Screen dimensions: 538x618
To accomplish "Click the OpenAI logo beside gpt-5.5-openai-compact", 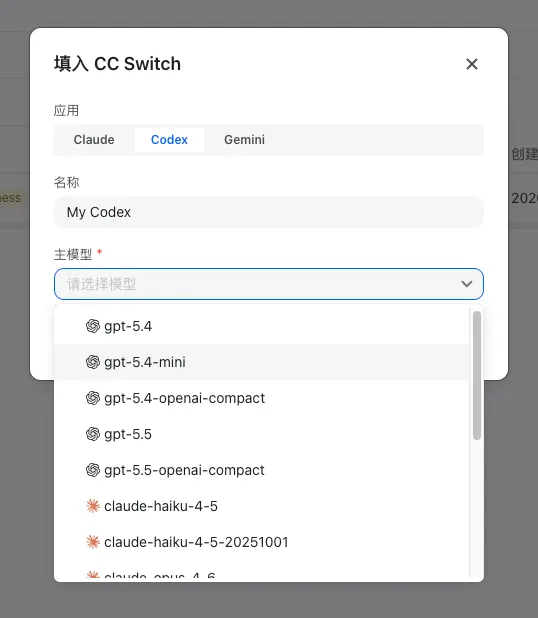I will pos(93,470).
